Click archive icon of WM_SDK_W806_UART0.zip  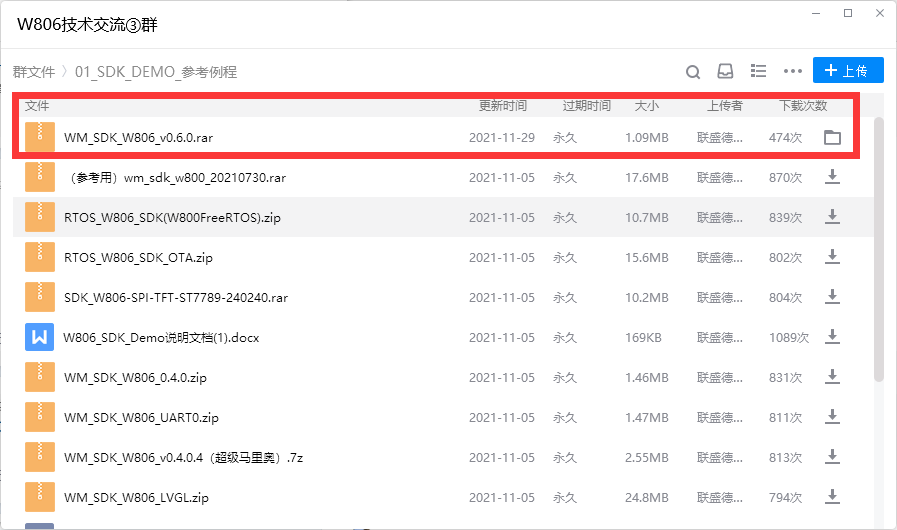pos(40,417)
